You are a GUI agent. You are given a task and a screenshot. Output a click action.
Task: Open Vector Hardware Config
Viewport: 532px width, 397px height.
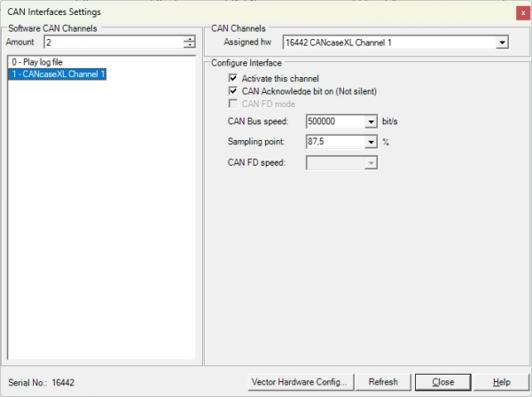300,382
